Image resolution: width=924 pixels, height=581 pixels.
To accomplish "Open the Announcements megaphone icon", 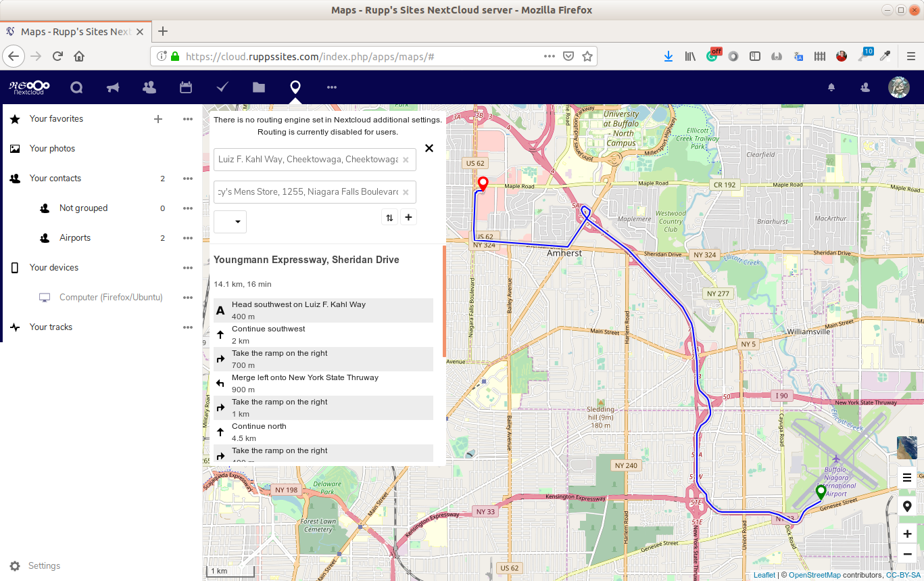I will [x=113, y=87].
